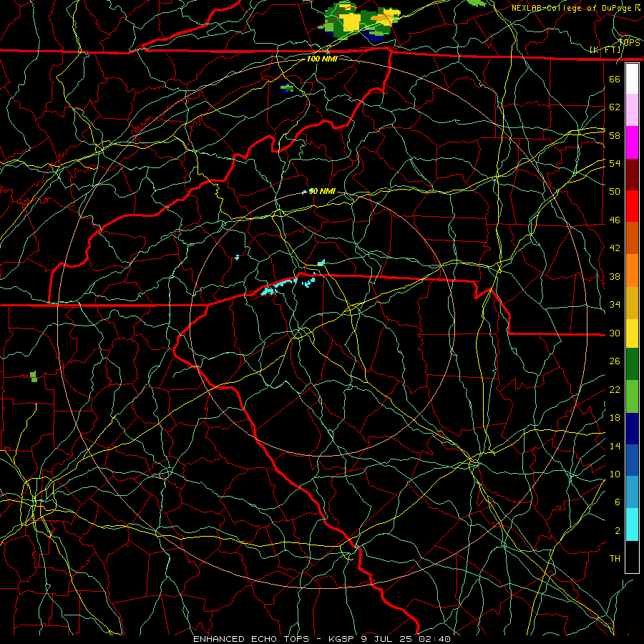Click the "50 NMI" range ring label
The width and height of the screenshot is (644, 644).
322,191
